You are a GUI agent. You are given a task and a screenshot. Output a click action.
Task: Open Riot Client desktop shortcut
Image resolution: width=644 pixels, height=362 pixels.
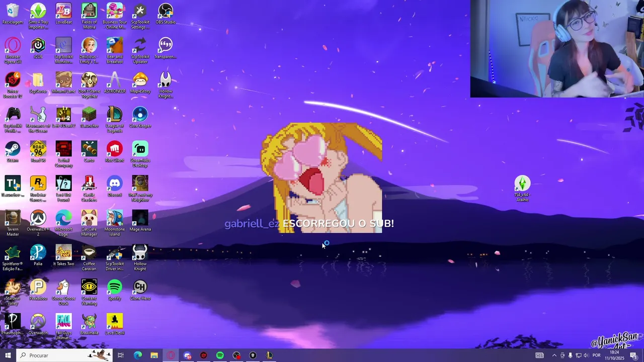click(x=115, y=152)
